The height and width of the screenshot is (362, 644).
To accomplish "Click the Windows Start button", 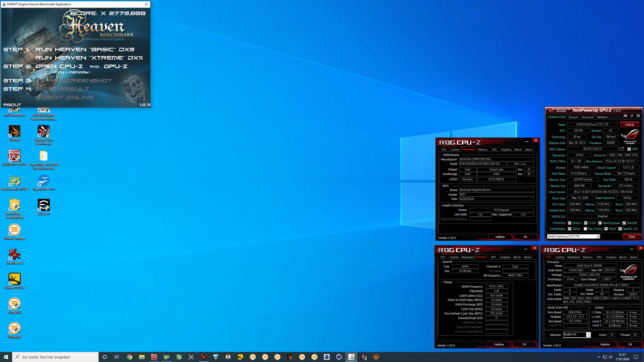I will tap(6, 357).
